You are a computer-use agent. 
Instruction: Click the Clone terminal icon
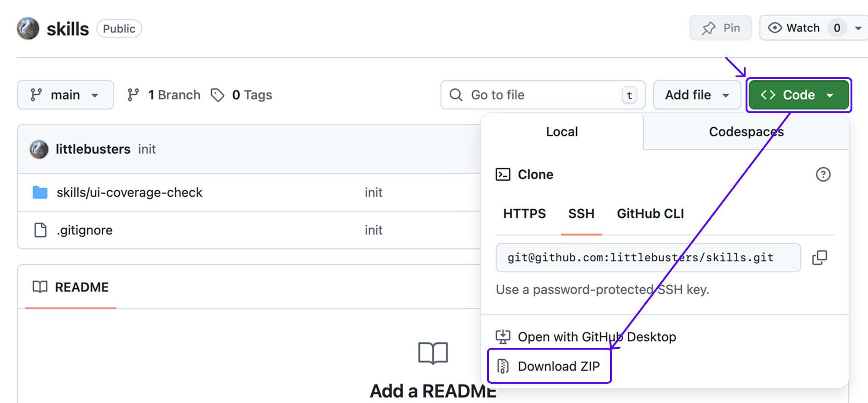click(503, 174)
